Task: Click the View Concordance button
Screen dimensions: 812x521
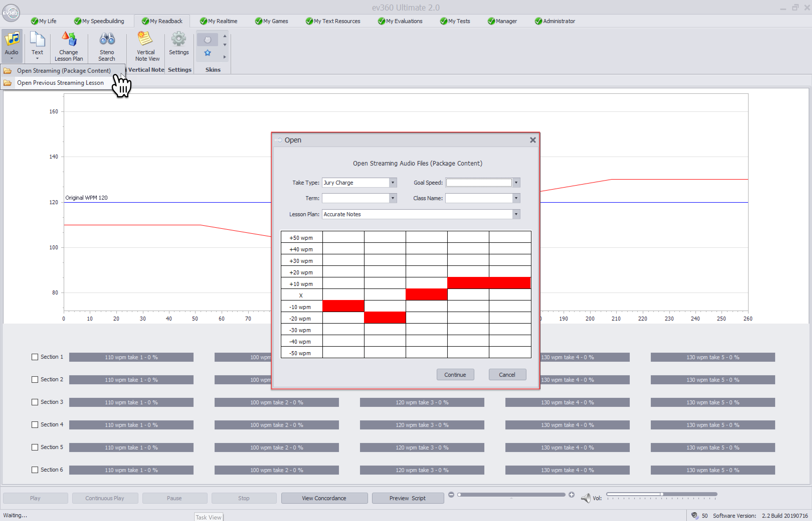Action: coord(324,498)
